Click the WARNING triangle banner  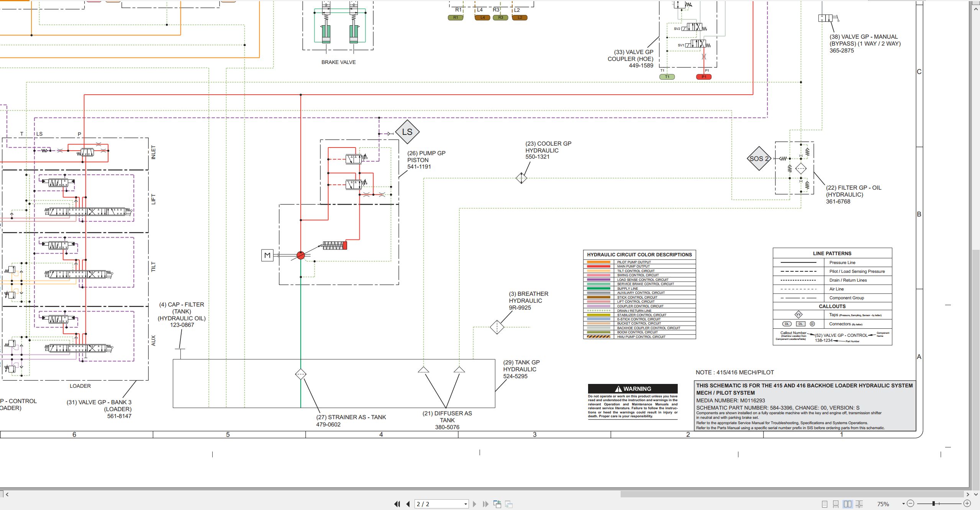point(633,389)
